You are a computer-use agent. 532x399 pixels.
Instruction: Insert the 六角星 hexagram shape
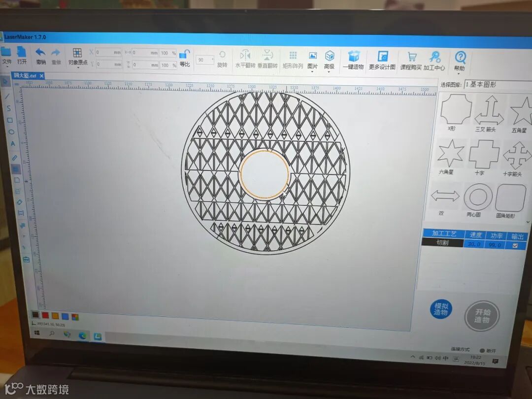click(x=451, y=153)
